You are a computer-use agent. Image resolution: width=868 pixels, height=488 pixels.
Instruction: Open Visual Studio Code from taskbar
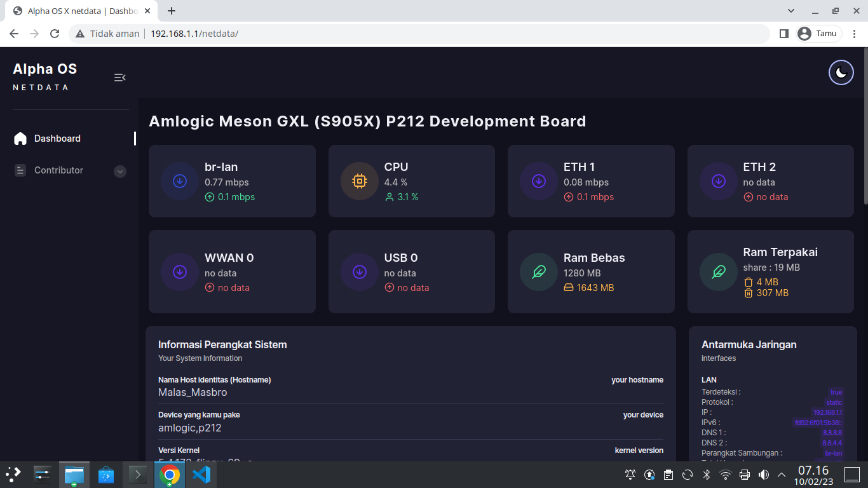pyautogui.click(x=201, y=474)
